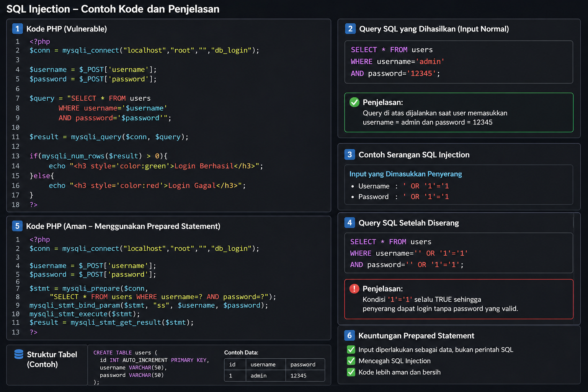Select the heading Contoh Serangan SQL Injection

[x=414, y=155]
